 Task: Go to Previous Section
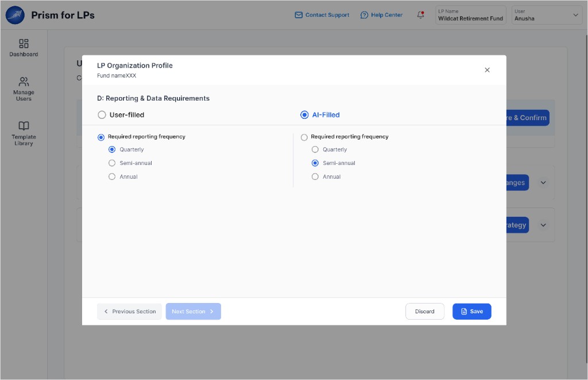129,311
